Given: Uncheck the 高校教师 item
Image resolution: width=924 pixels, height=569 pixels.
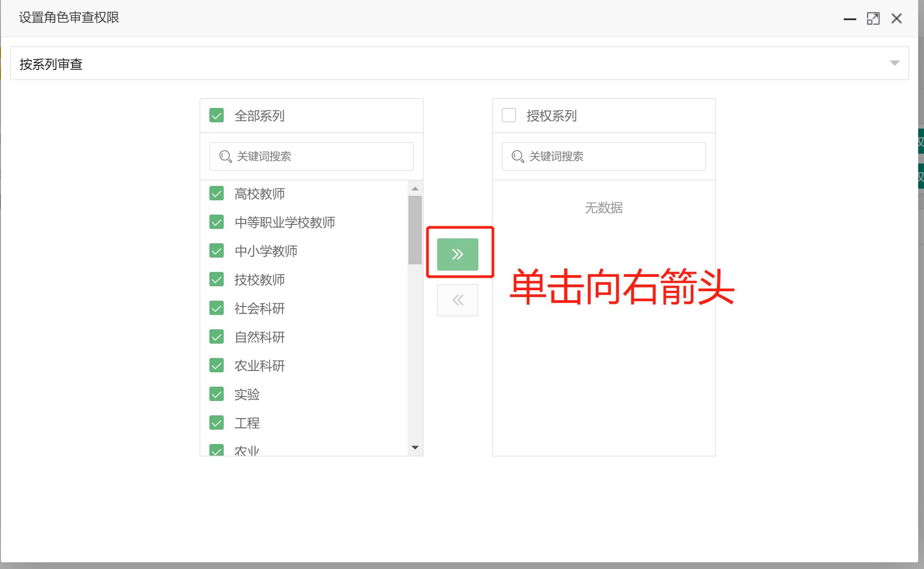Looking at the screenshot, I should pos(217,194).
